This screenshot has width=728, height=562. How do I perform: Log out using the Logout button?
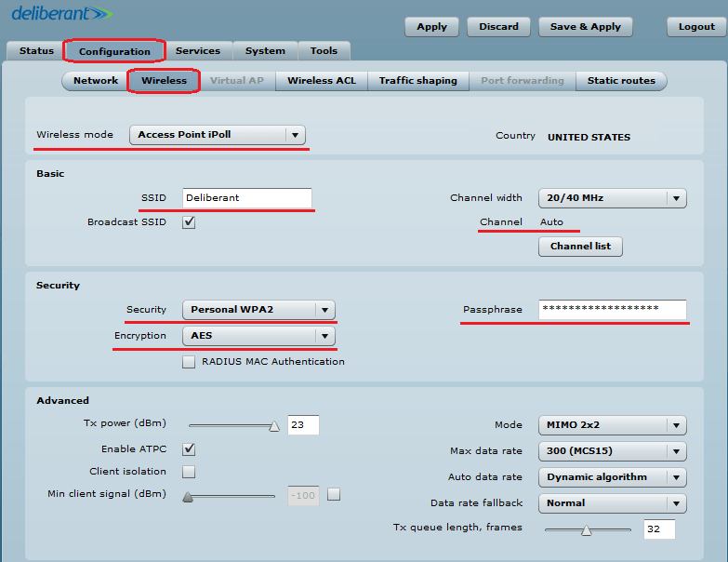(x=696, y=27)
